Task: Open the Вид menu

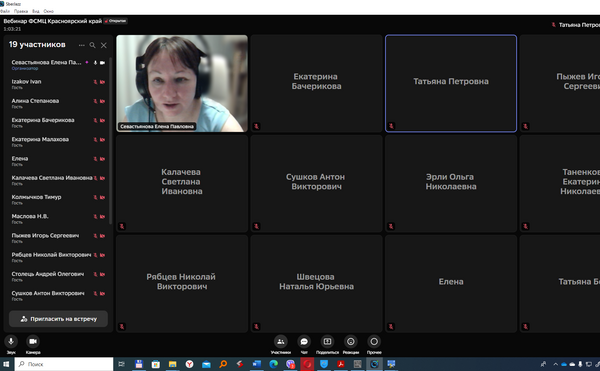Action: point(36,11)
